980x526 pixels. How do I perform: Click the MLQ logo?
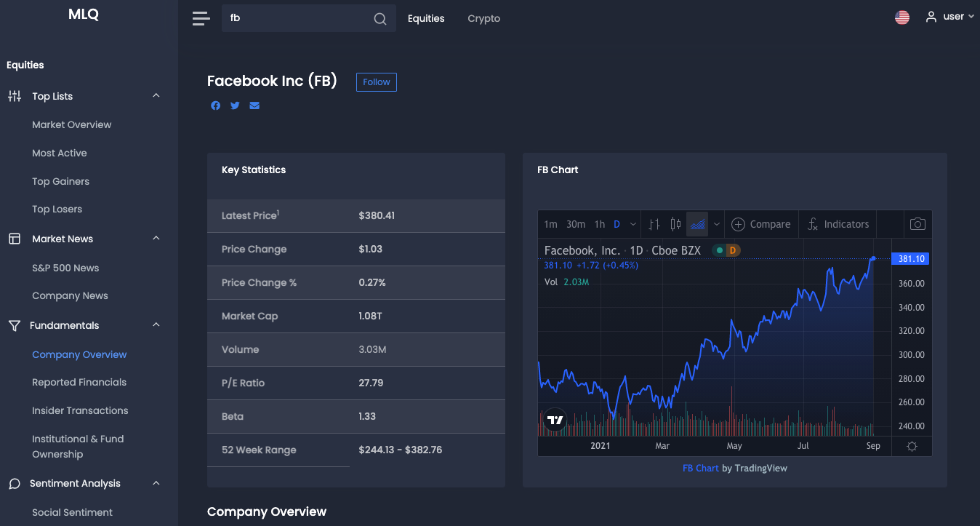click(84, 15)
